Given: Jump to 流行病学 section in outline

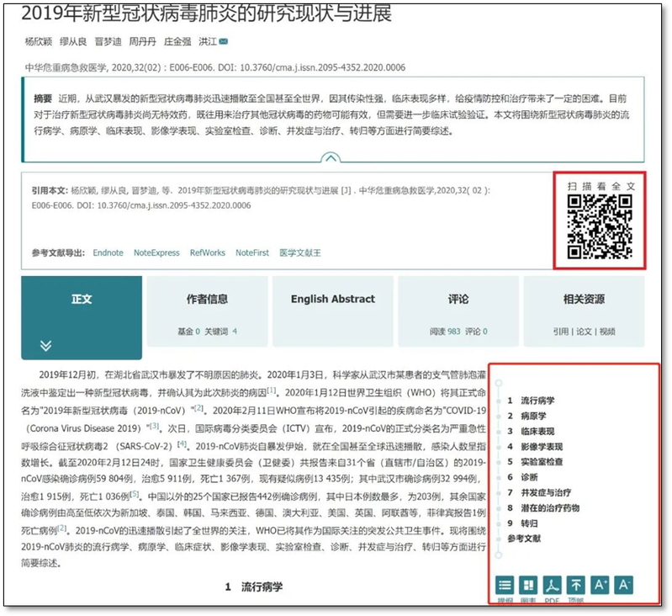Looking at the screenshot, I should click(537, 401).
